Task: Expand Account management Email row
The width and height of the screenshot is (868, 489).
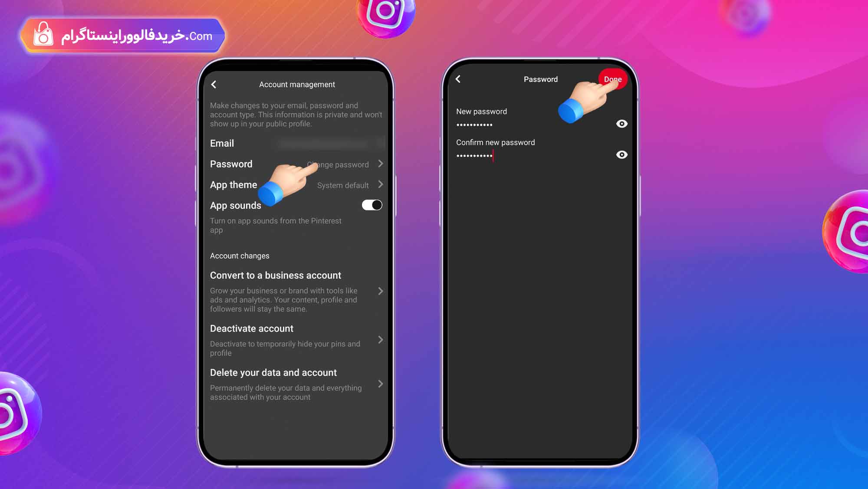Action: 296,143
